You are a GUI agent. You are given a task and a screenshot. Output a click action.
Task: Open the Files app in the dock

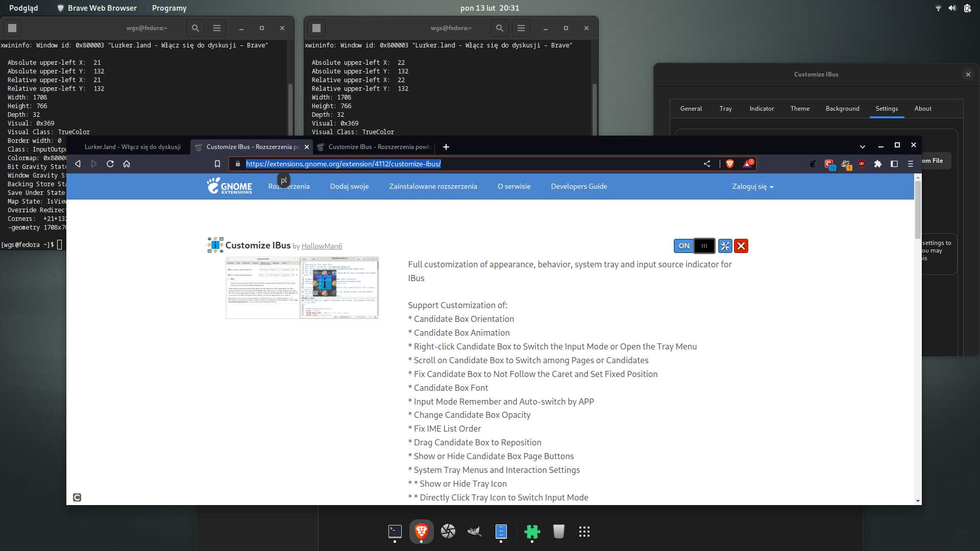click(x=501, y=532)
